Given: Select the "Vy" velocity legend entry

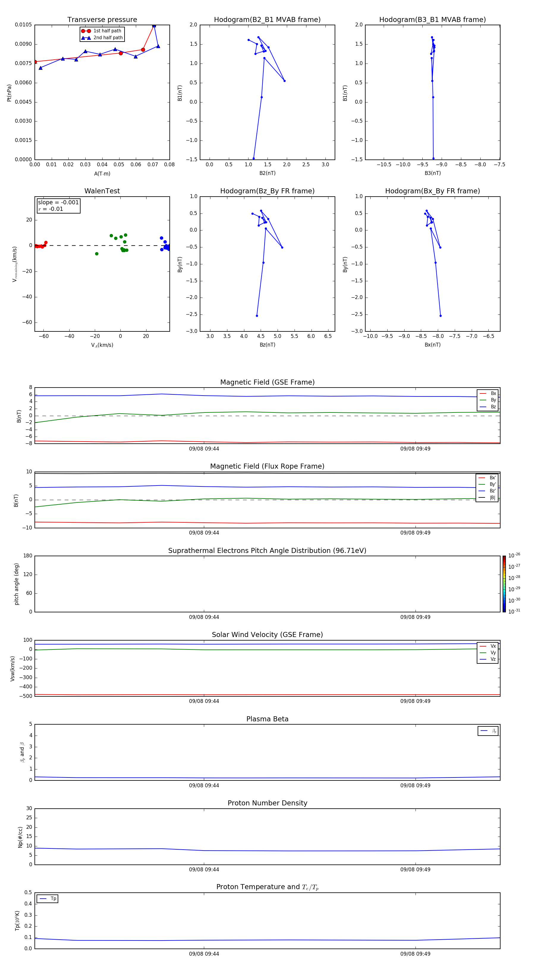Looking at the screenshot, I should pyautogui.click(x=488, y=652).
